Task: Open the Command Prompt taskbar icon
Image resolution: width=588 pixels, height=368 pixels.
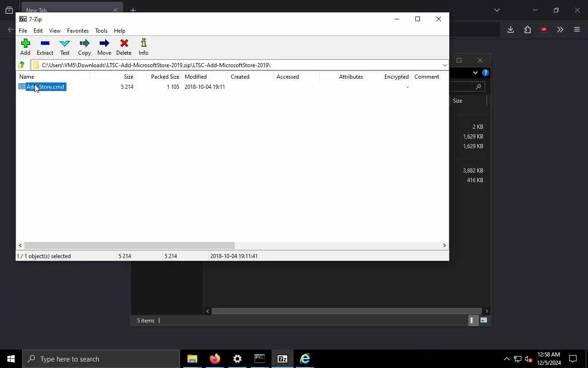Action: [x=260, y=359]
